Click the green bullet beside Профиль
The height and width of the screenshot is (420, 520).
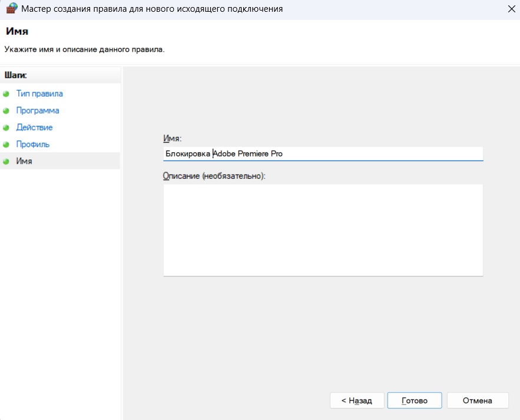pos(6,145)
